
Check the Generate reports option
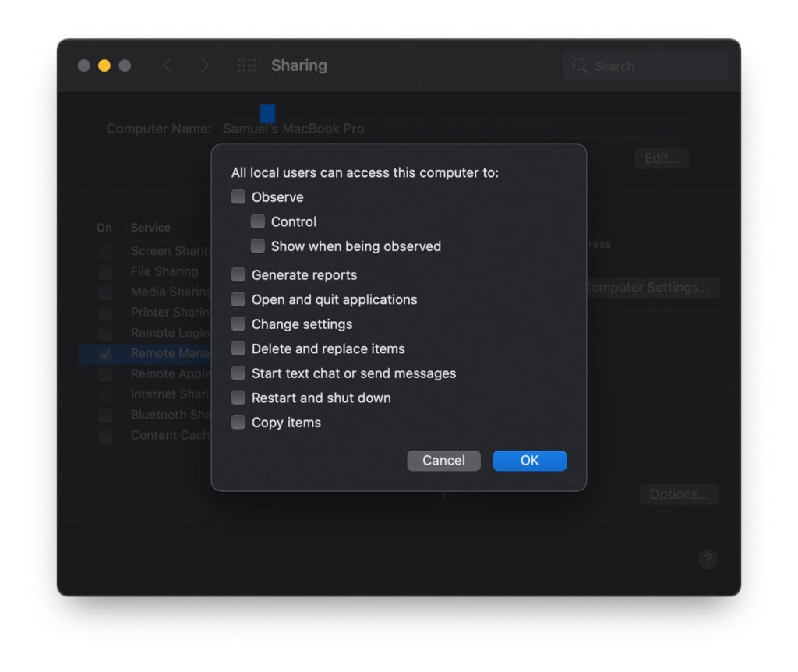[238, 275]
